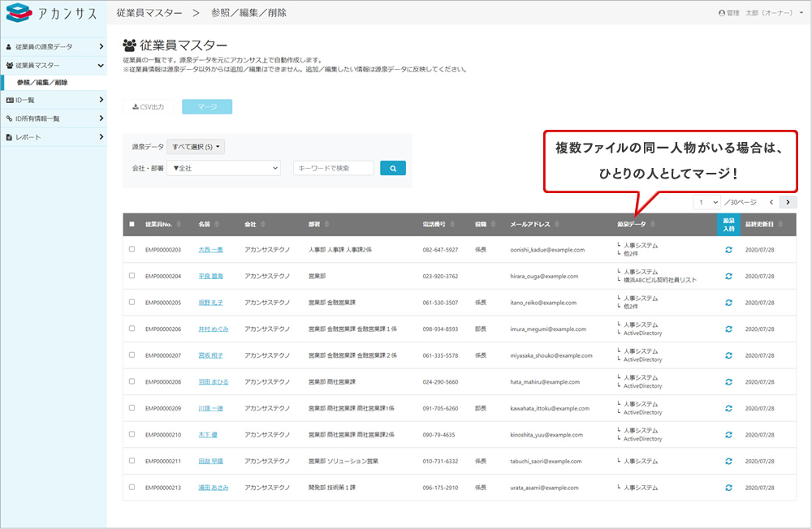Select the ID一覧 sidebar icon
Screen dimensions: 812x529
[10, 101]
